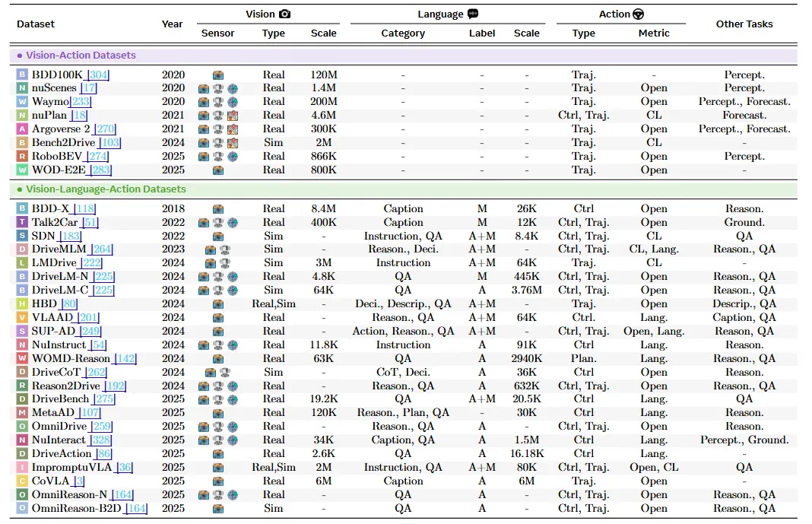
Task: Click the L badge next to LMDrive
Action: (22, 262)
